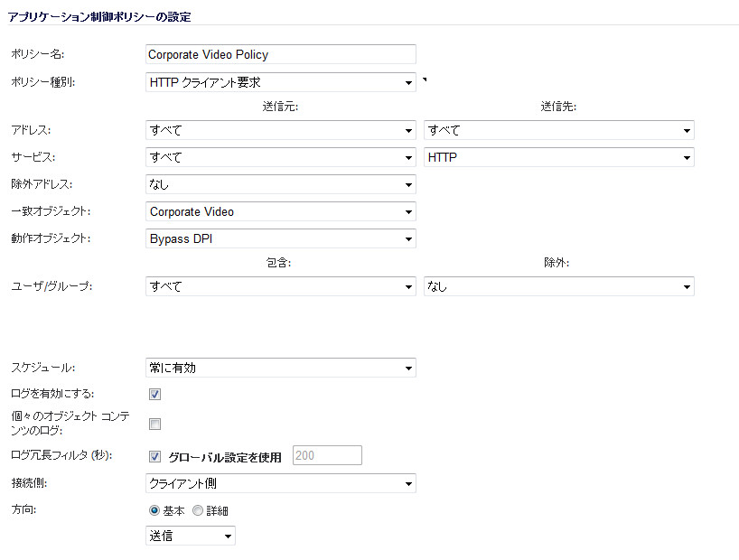Expand the 送信先 サービス HTTP dropdown
739x560 pixels.
(558, 157)
